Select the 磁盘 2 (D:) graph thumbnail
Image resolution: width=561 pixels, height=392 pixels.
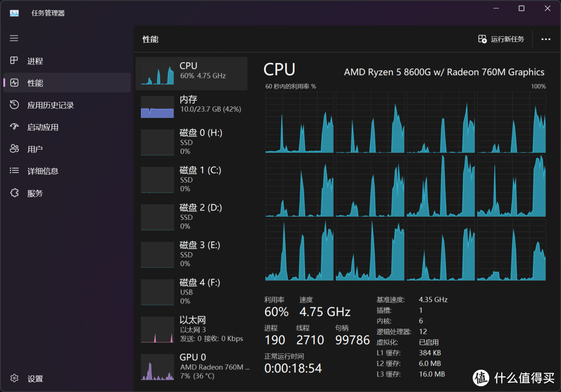157,217
